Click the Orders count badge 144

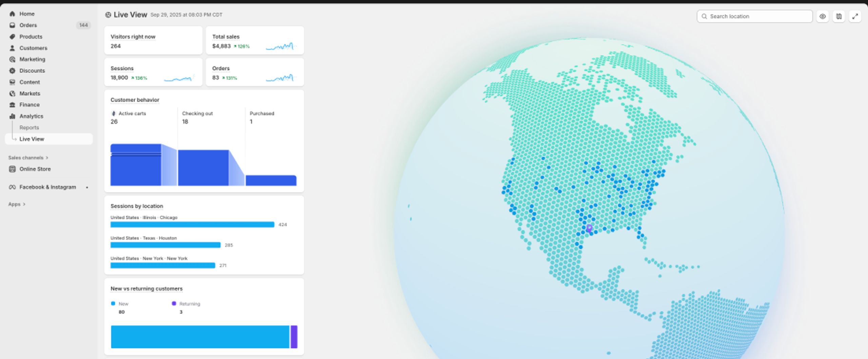pos(83,25)
